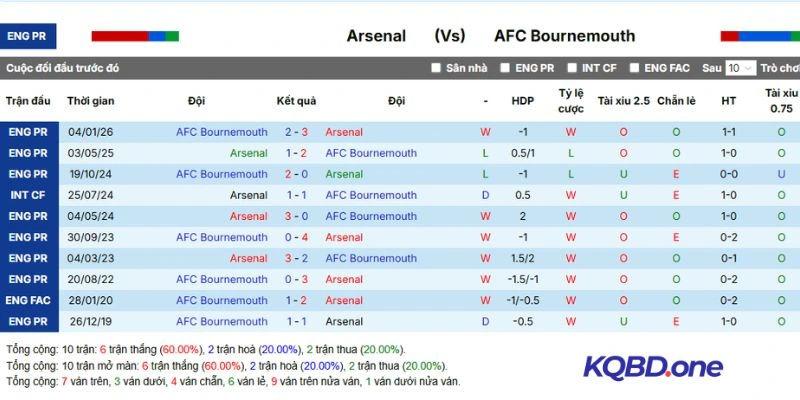Open the match-count dropdown showing 10
Screen dimensions: 800x400
pyautogui.click(x=741, y=68)
